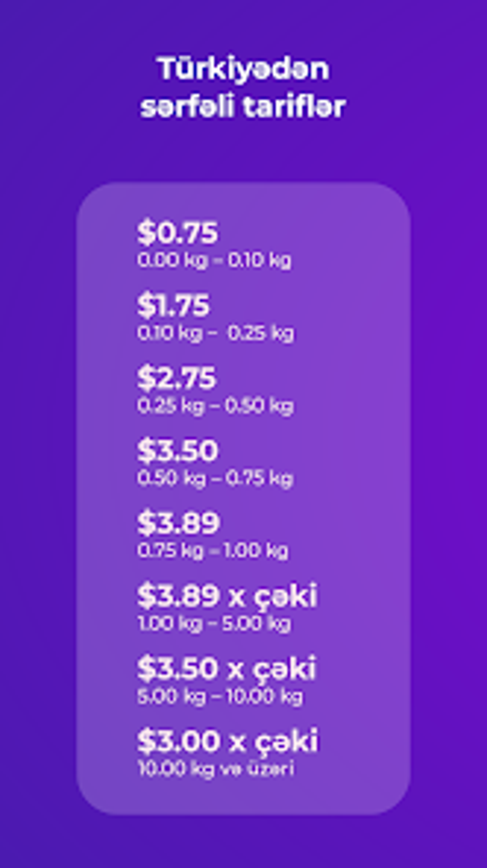This screenshot has height=868, width=487.
Task: Click the $3.00 amount in the per-weight tariff
Action: click(179, 741)
